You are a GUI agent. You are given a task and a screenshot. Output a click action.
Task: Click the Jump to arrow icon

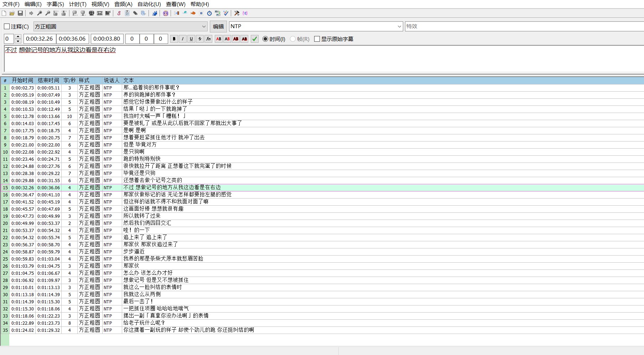click(x=31, y=13)
